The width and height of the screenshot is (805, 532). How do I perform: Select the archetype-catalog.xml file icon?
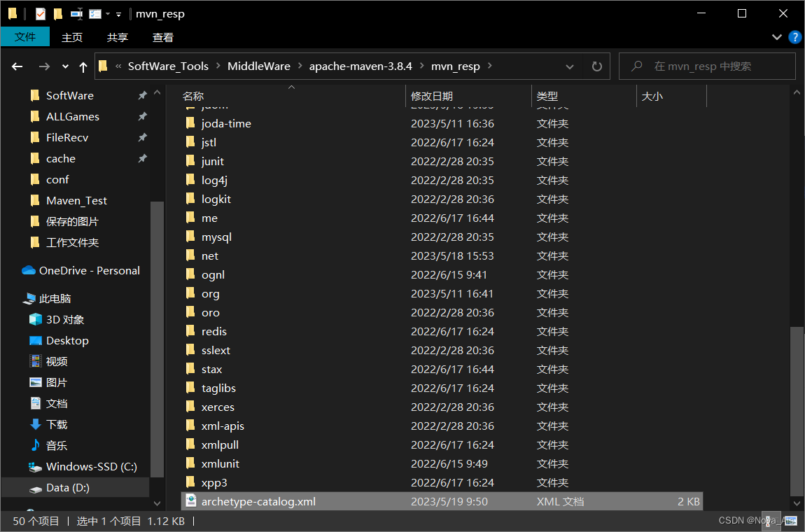(190, 501)
